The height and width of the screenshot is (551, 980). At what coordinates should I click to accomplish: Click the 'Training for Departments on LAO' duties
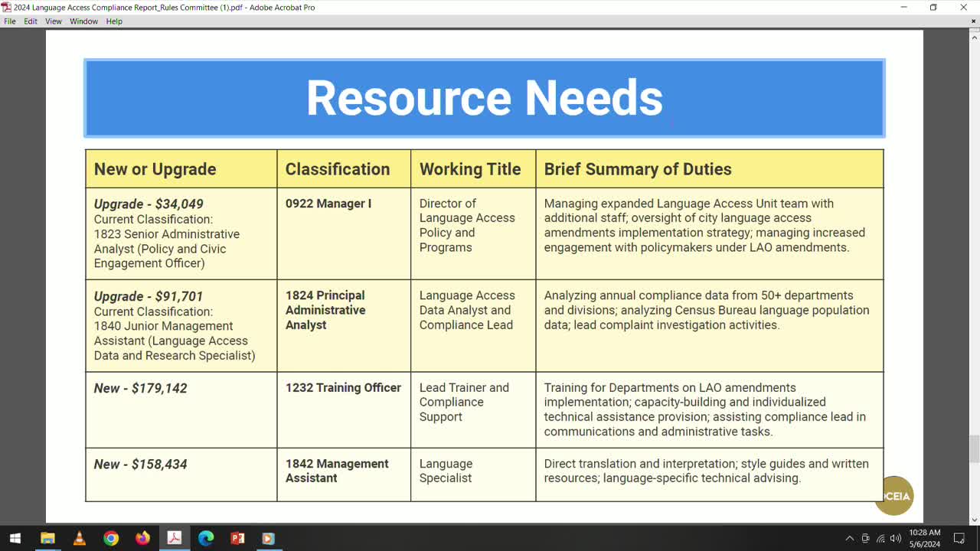[705, 409]
